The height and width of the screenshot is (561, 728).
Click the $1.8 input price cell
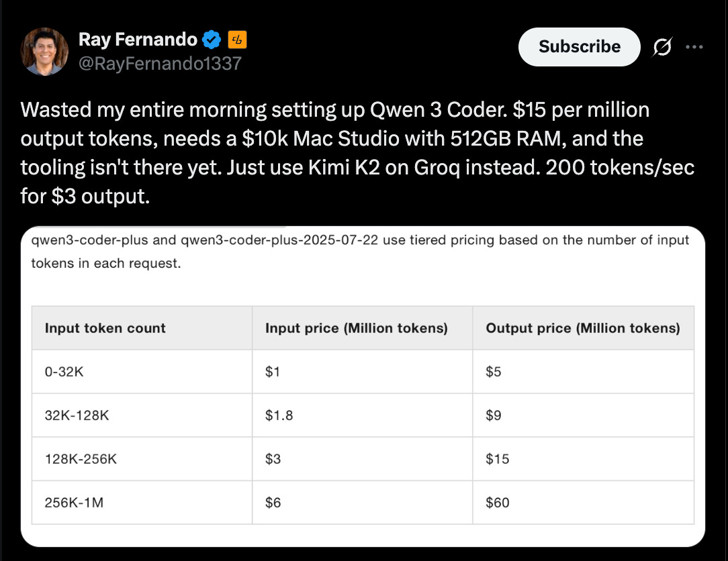click(363, 415)
